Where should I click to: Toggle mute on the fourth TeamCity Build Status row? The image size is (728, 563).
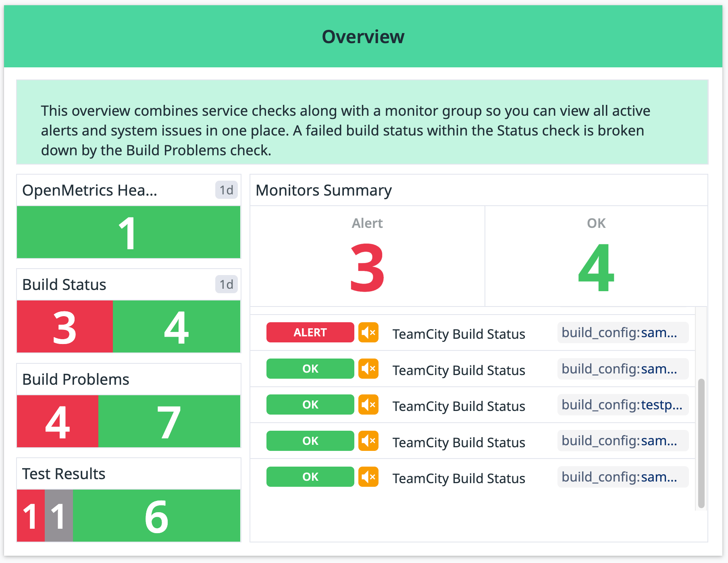pyautogui.click(x=368, y=440)
